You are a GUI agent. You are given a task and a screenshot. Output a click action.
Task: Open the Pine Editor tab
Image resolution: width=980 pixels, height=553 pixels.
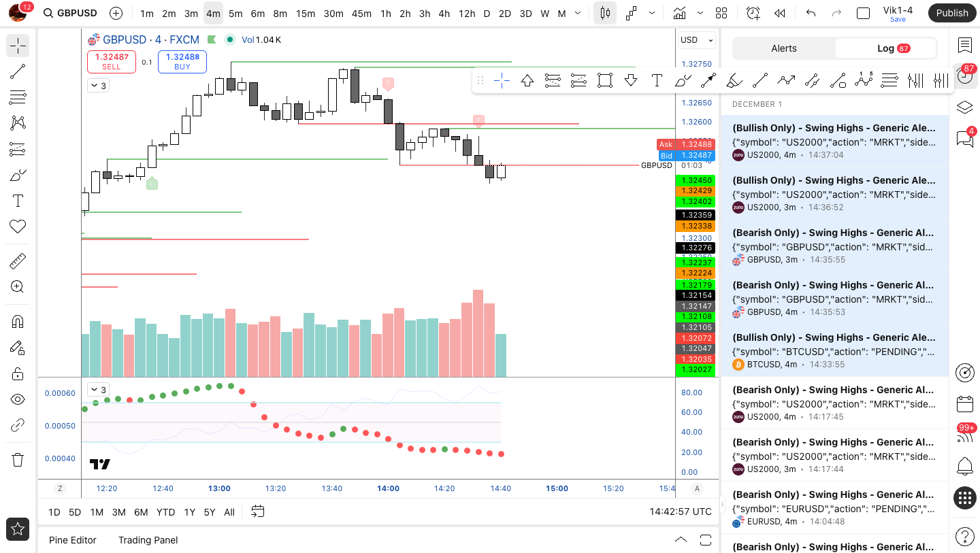[73, 540]
